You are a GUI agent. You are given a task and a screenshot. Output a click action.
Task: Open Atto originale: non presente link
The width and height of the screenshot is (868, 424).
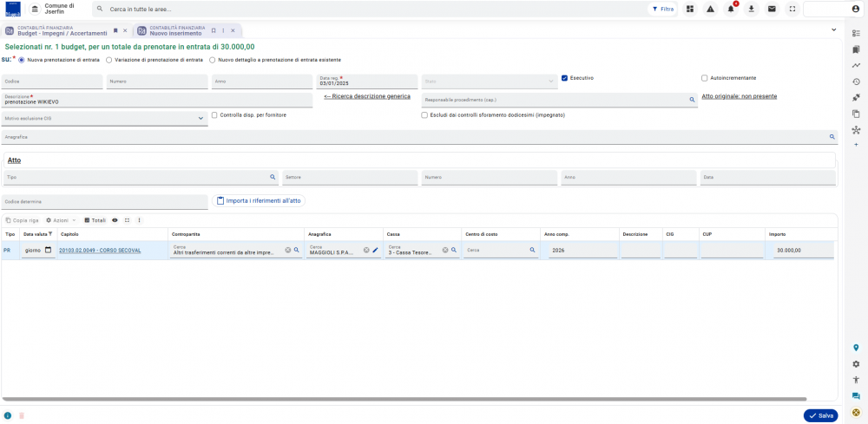[x=739, y=96]
